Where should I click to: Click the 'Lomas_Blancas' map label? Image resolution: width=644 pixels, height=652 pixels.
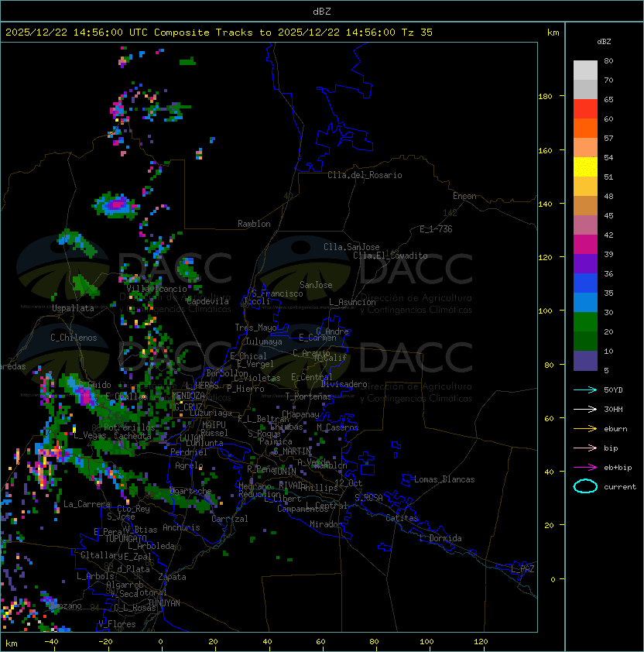(444, 480)
